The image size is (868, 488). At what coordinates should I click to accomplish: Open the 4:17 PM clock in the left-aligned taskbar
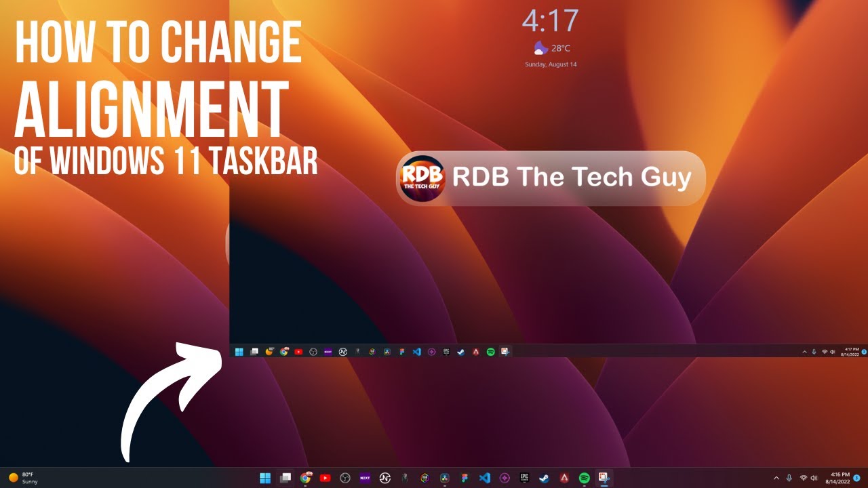click(850, 352)
